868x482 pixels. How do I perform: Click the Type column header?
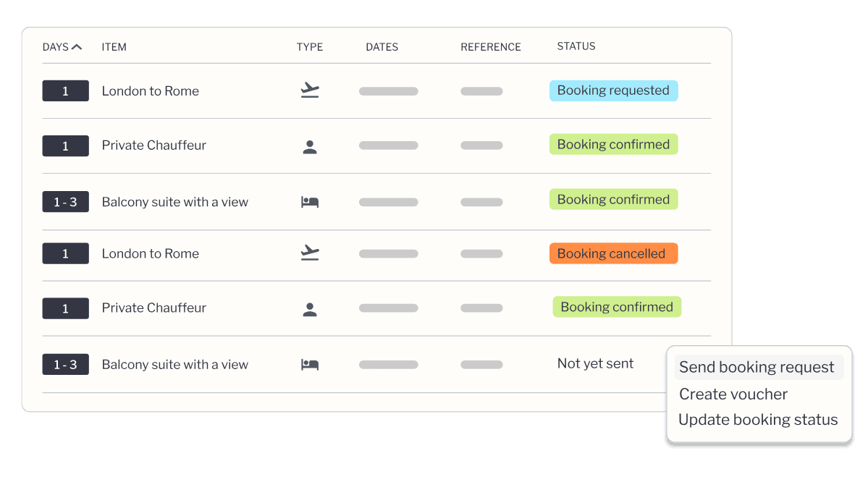point(310,47)
